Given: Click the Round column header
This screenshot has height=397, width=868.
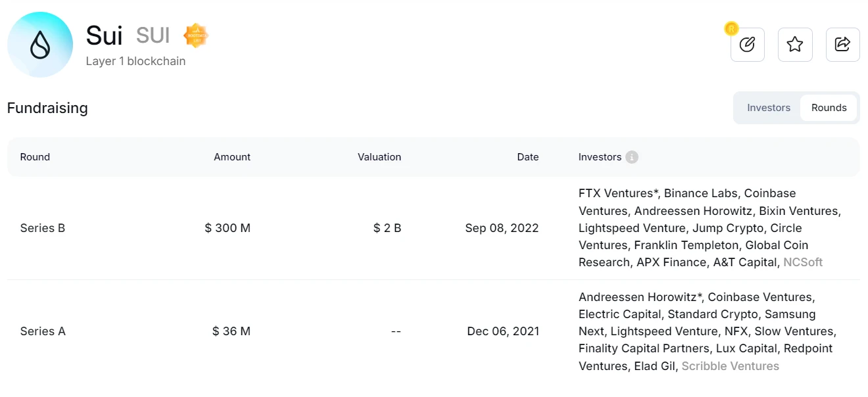Looking at the screenshot, I should pos(35,157).
